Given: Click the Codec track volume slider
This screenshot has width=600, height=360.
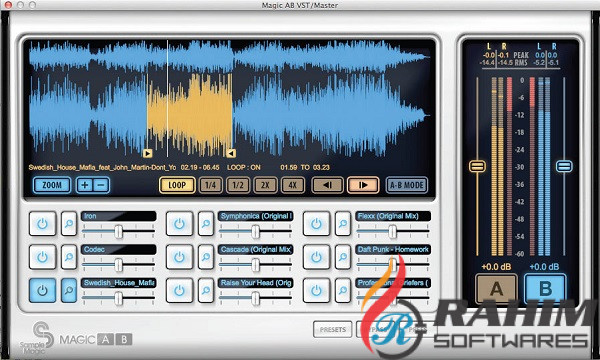Looking at the screenshot, I should tap(119, 265).
